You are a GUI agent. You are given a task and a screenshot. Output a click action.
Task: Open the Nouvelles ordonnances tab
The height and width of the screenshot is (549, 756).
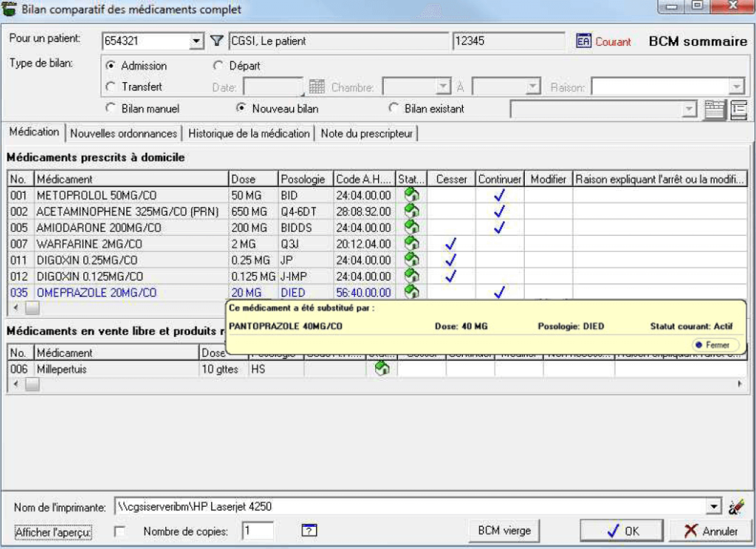[123, 134]
